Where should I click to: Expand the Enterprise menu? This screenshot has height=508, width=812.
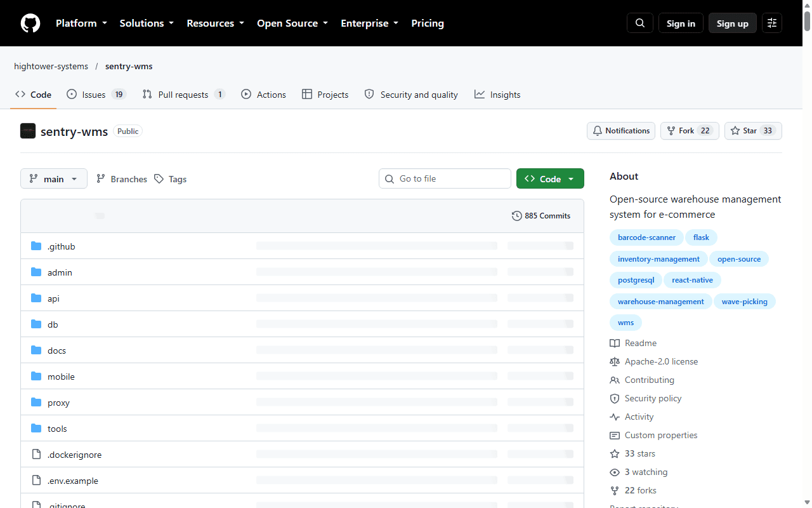[x=370, y=23]
